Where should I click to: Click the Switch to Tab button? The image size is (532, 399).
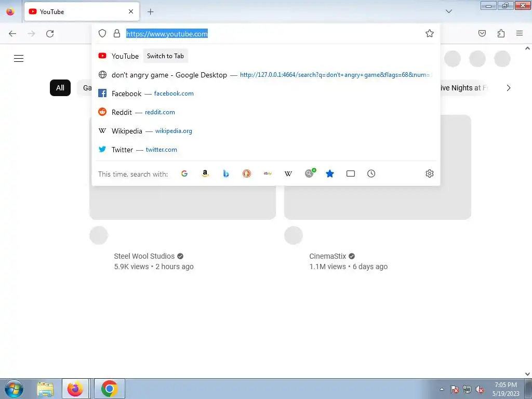(165, 56)
